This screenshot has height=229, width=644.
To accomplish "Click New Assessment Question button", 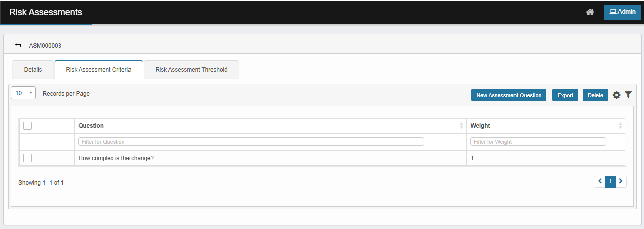I will (508, 95).
